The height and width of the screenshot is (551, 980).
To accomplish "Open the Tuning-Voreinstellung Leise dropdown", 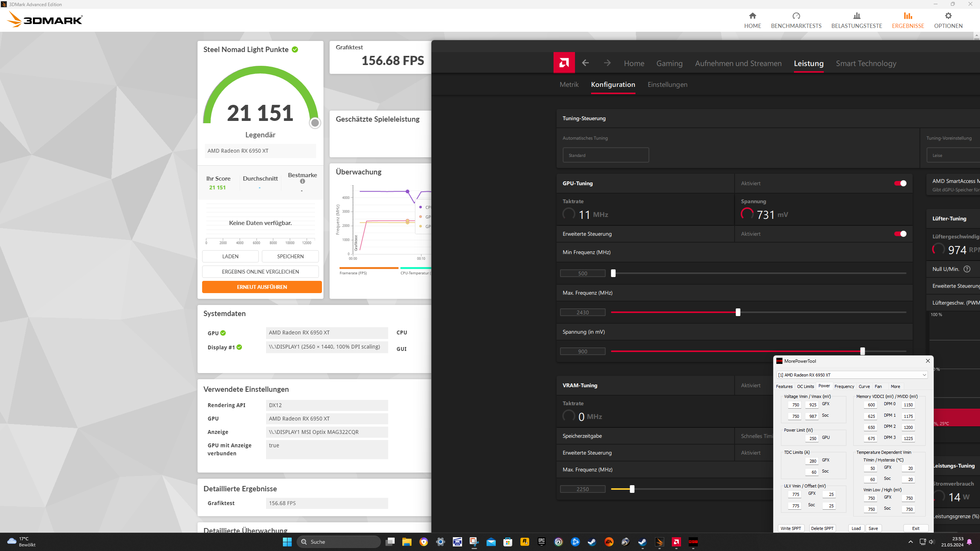I will pyautogui.click(x=953, y=155).
